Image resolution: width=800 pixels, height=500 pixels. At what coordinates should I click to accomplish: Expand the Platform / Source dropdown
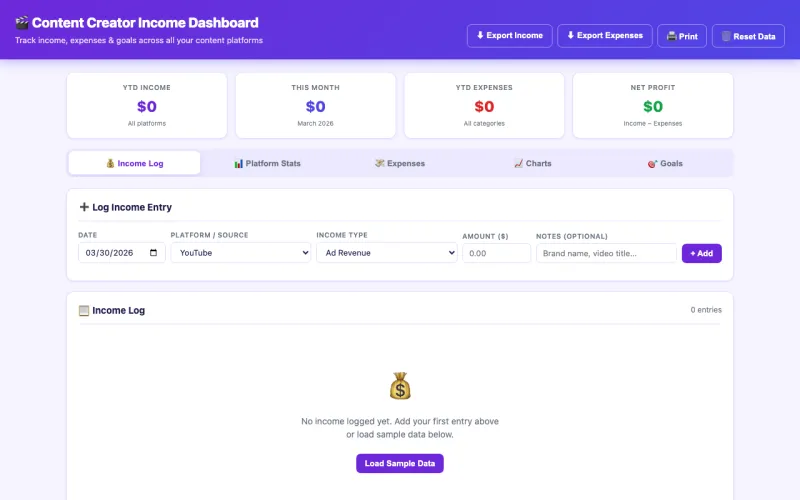click(240, 253)
